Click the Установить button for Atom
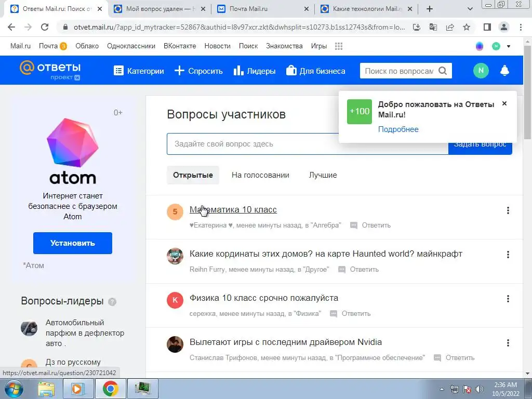This screenshot has width=532, height=399. coord(73,243)
